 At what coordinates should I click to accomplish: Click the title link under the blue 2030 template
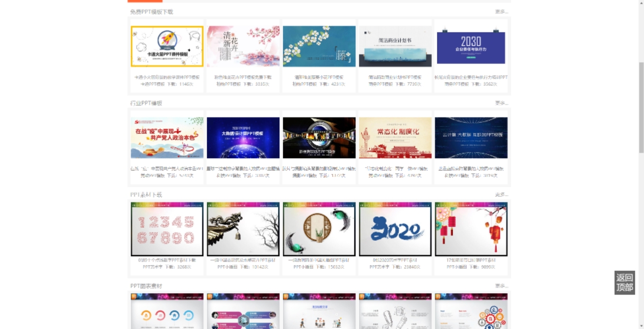pos(471,77)
